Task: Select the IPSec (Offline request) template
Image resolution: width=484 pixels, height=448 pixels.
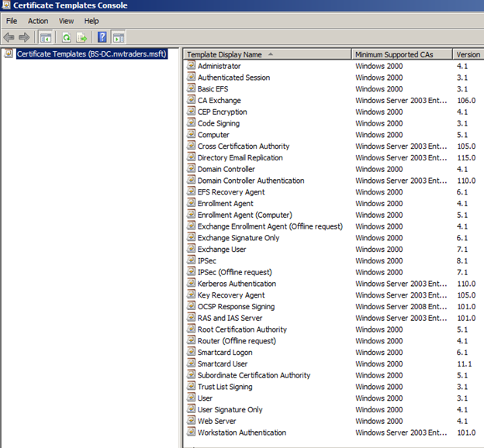Action: click(234, 272)
